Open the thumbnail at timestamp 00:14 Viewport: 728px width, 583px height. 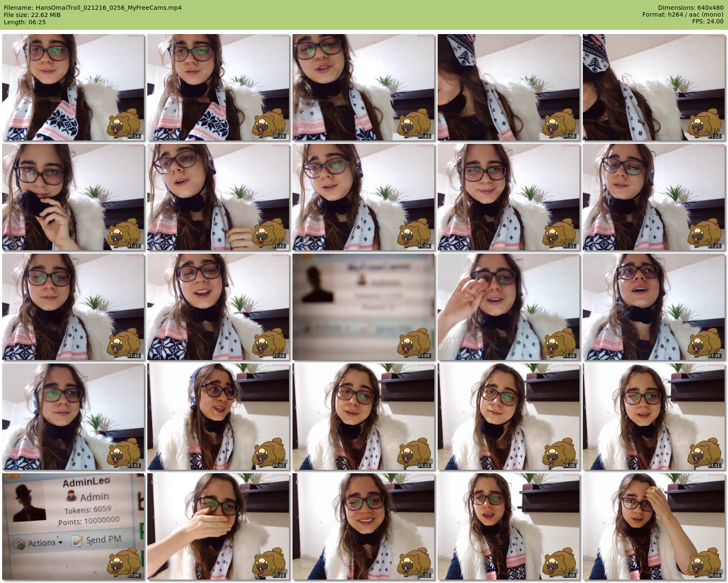pos(73,87)
